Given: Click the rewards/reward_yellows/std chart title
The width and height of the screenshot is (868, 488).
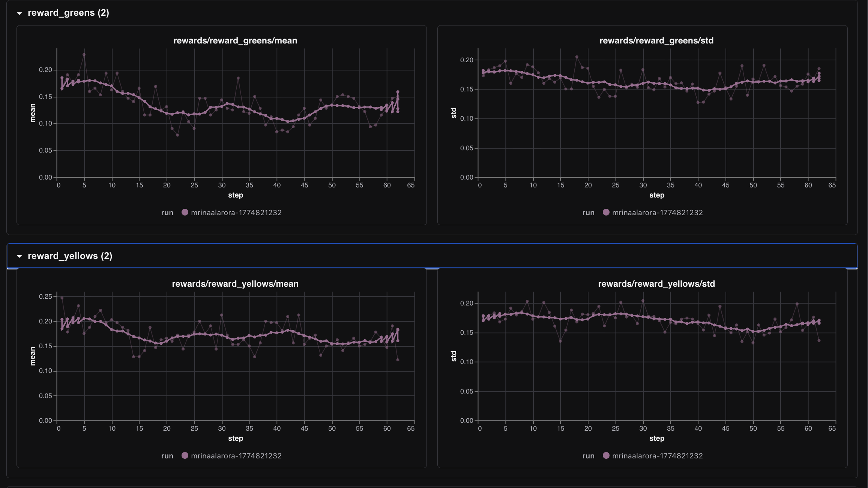Looking at the screenshot, I should (x=656, y=284).
